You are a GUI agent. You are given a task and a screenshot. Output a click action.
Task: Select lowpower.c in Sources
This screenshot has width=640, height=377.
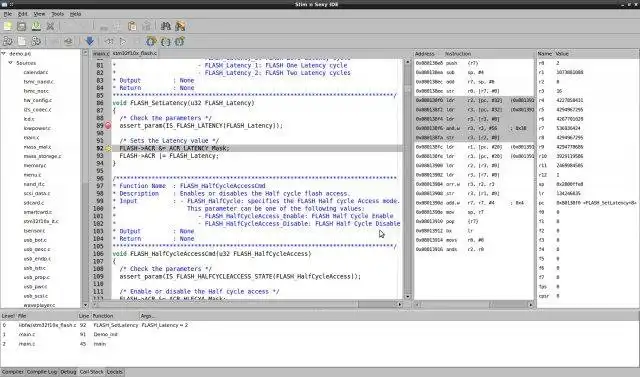pos(37,128)
